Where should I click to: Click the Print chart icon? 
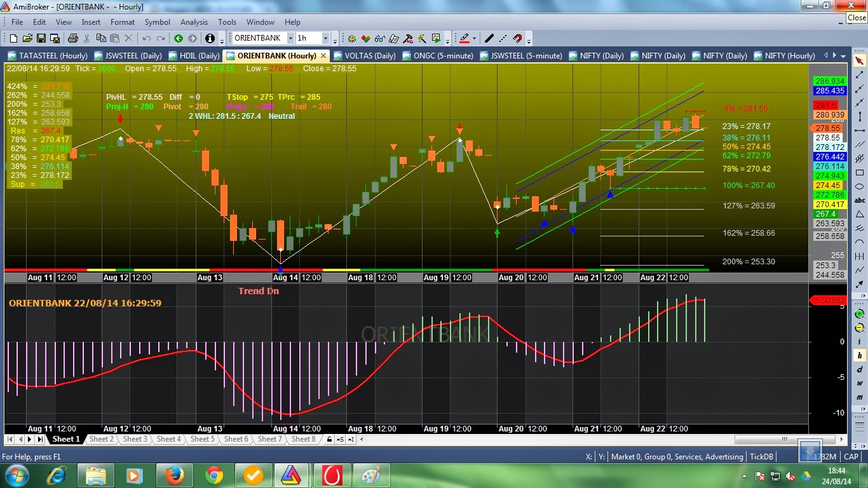click(x=73, y=38)
